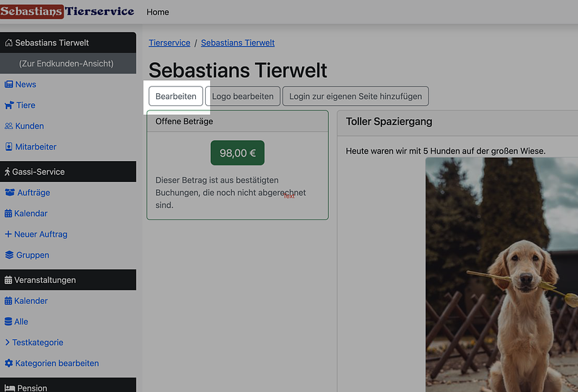
Task: Click the Mitarbeiter badge icon
Action: point(9,147)
